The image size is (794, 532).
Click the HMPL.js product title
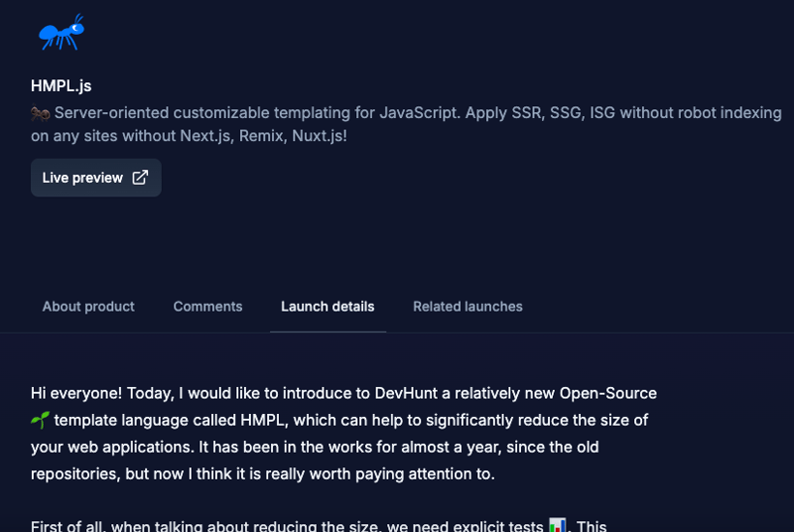pyautogui.click(x=62, y=86)
